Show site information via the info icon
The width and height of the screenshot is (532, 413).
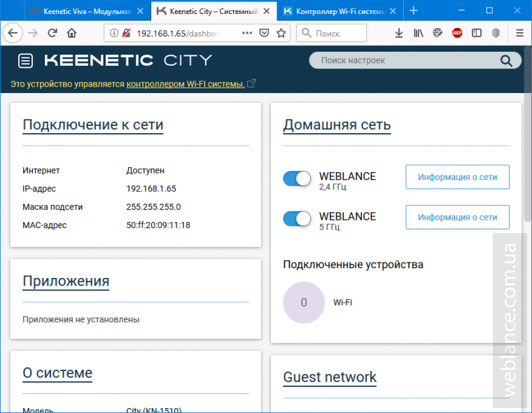[114, 33]
